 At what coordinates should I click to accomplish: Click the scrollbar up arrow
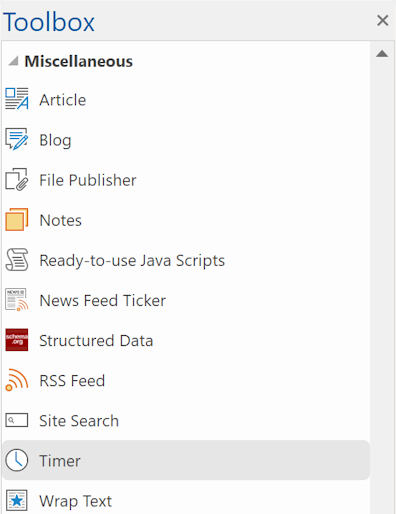tap(382, 54)
